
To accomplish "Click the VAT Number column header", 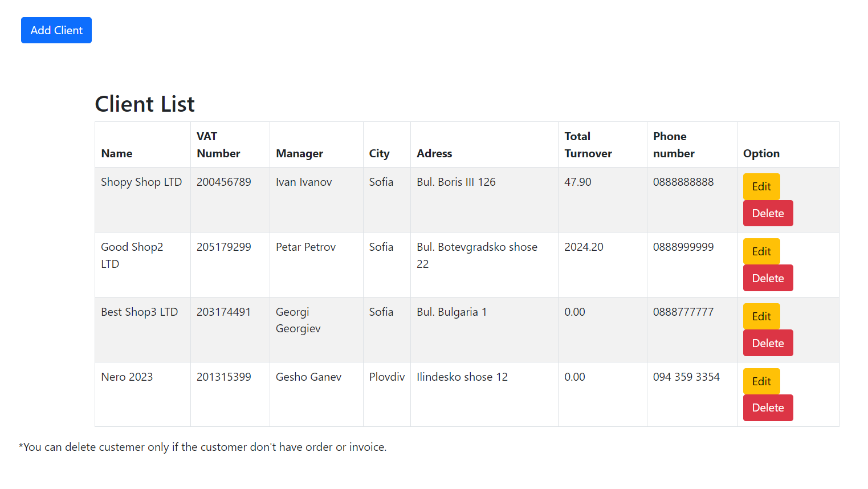I will tap(218, 145).
